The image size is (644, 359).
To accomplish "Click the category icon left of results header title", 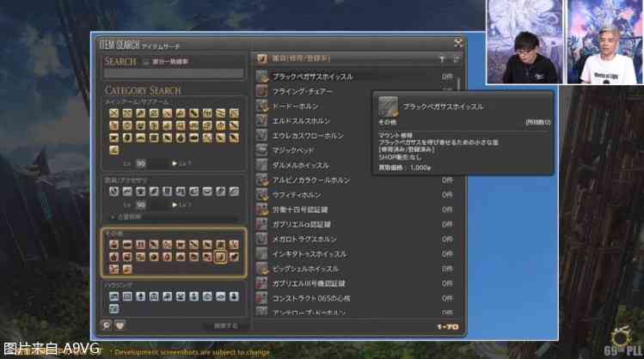I will tap(262, 58).
